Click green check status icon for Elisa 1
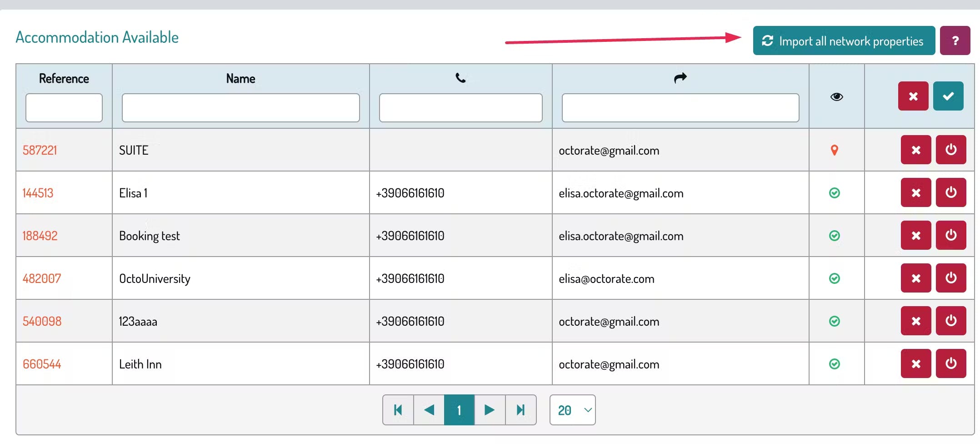Image resolution: width=980 pixels, height=444 pixels. pos(835,193)
